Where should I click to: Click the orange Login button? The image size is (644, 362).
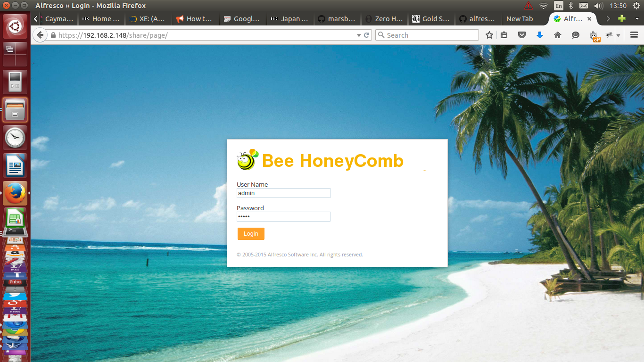click(x=251, y=234)
